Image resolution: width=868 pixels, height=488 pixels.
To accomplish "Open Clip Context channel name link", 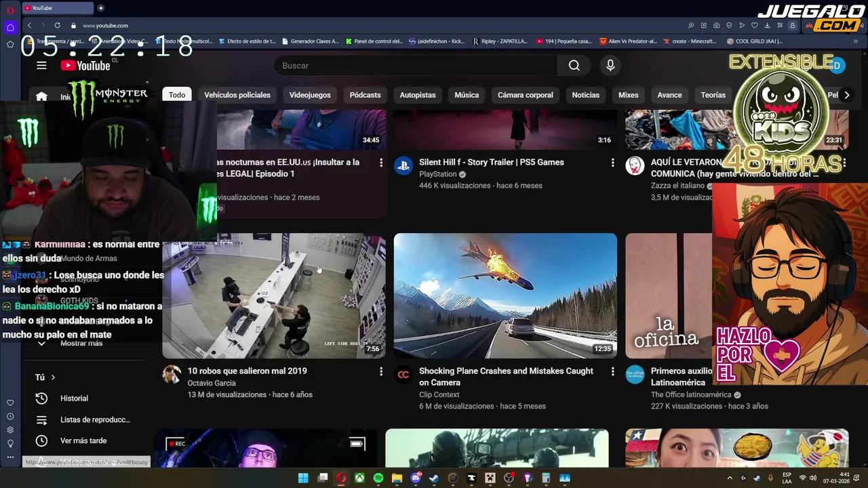I will [x=439, y=394].
